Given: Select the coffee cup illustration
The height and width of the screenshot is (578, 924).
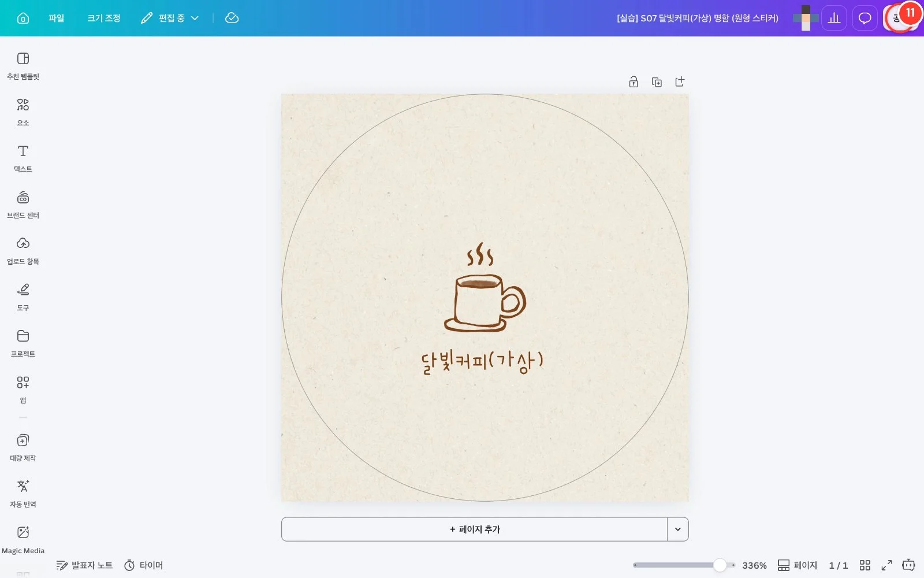Looking at the screenshot, I should click(x=485, y=287).
